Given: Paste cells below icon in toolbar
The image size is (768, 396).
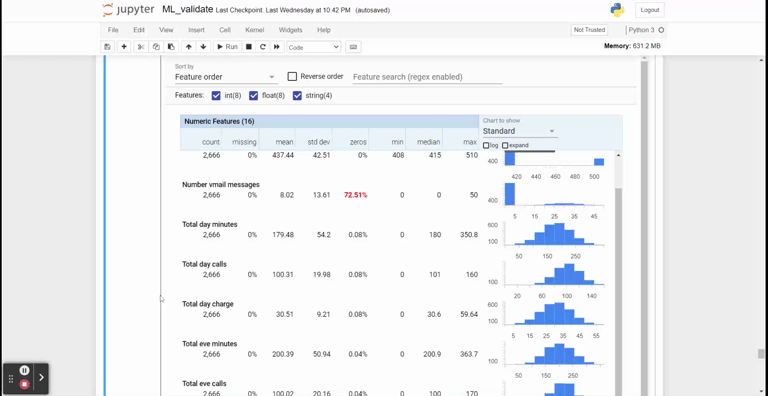Looking at the screenshot, I should 170,47.
